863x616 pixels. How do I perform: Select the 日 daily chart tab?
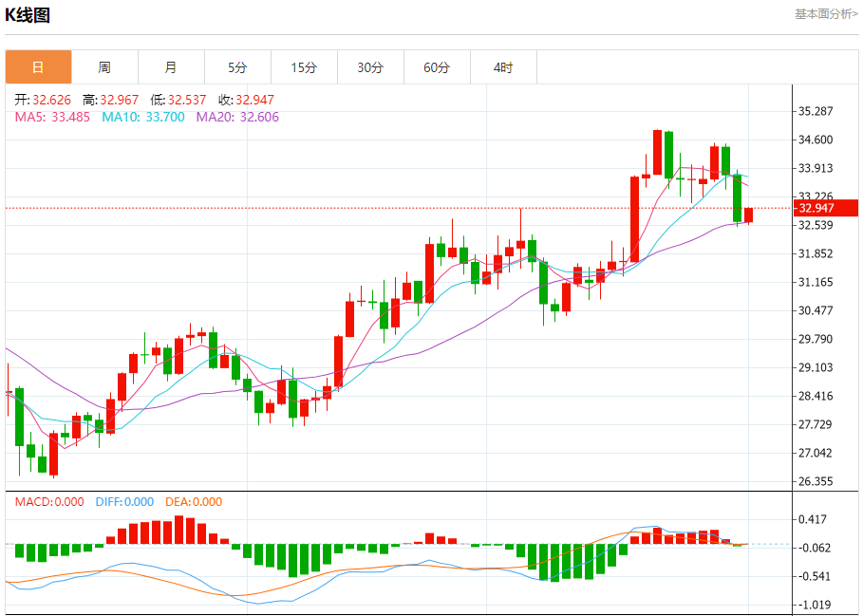[x=39, y=67]
